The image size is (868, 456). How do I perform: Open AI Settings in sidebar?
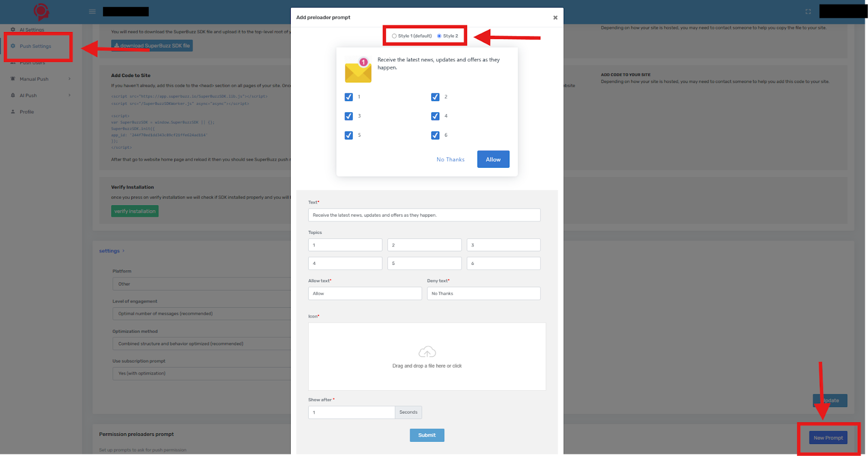[32, 30]
